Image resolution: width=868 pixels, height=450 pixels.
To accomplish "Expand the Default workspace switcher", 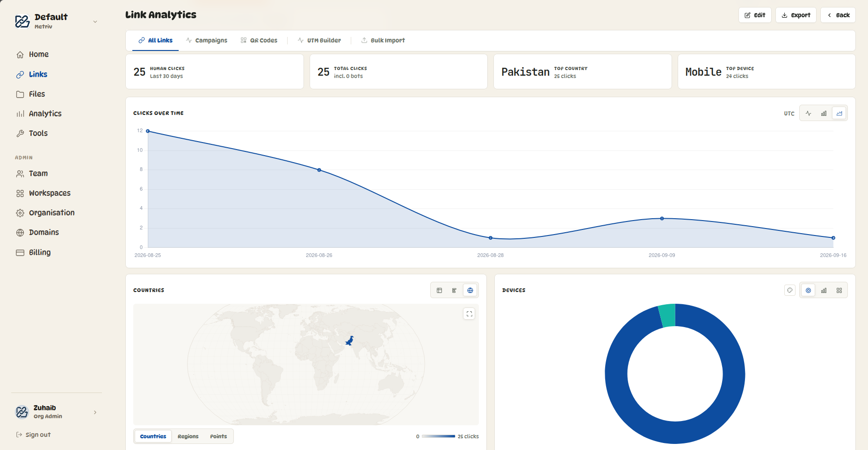I will click(x=95, y=21).
